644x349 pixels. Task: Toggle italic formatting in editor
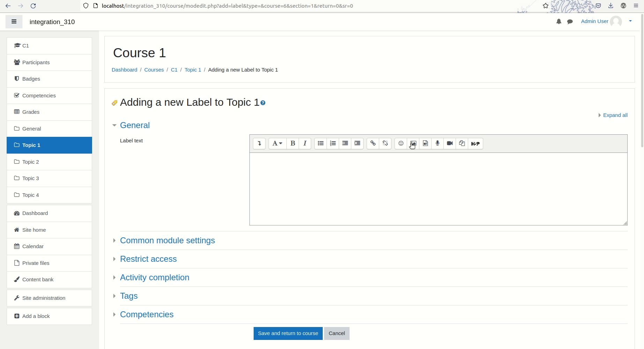click(305, 143)
